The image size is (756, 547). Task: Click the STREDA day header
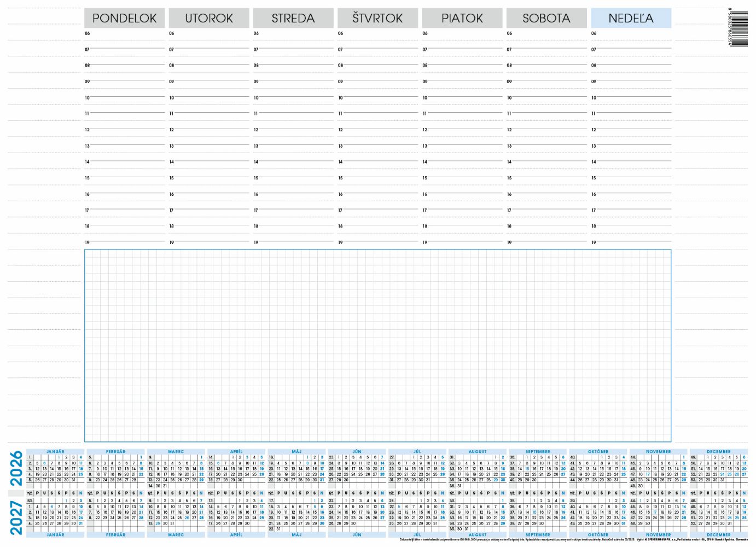(x=293, y=18)
